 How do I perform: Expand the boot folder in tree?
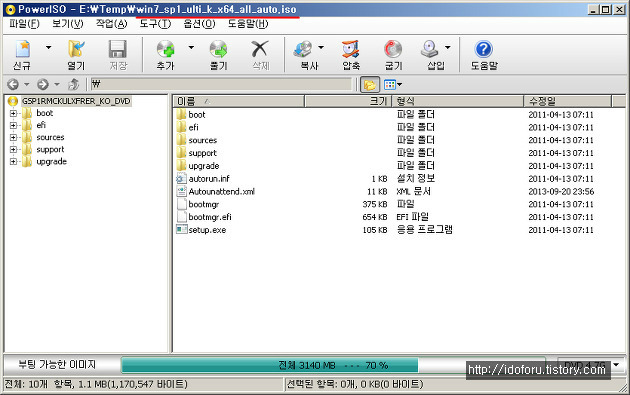[x=13, y=113]
